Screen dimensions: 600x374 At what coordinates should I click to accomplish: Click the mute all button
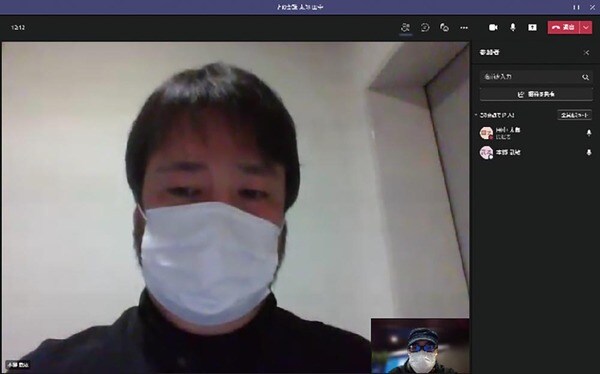click(x=574, y=115)
